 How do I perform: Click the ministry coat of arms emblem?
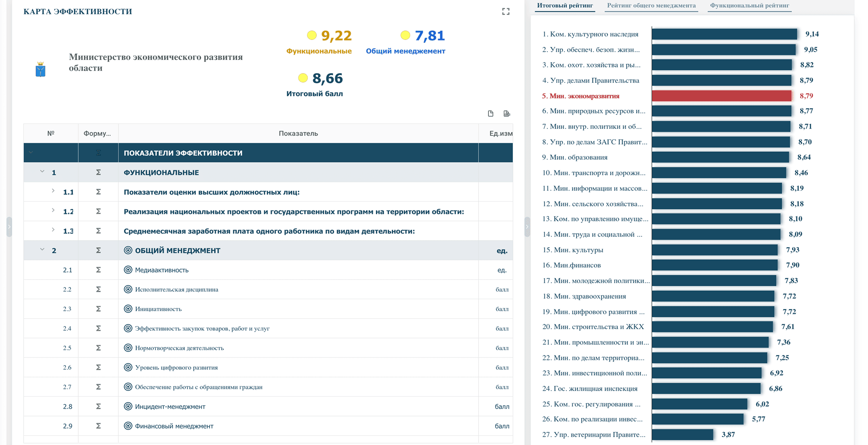pyautogui.click(x=40, y=69)
